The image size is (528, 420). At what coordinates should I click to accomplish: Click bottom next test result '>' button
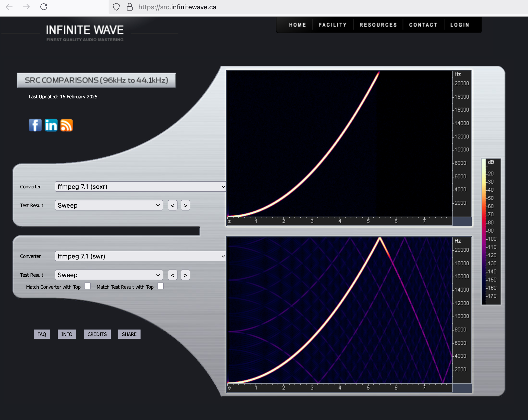click(185, 275)
